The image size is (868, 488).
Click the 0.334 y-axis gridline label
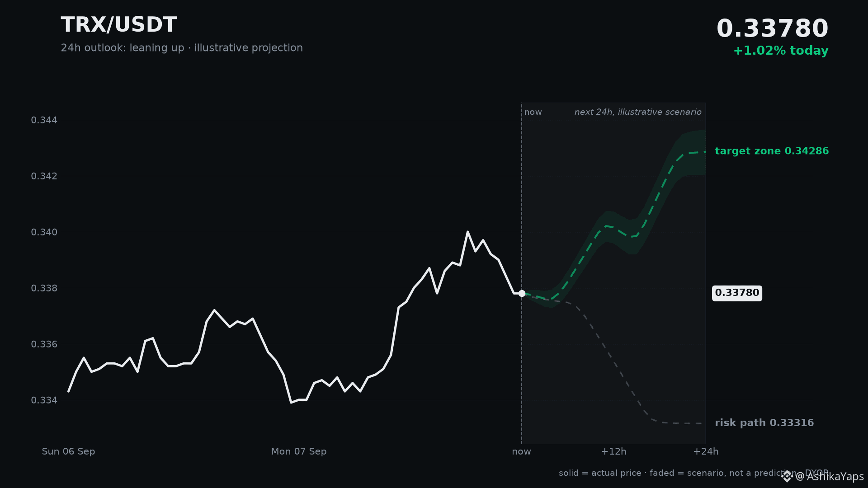pos(44,400)
